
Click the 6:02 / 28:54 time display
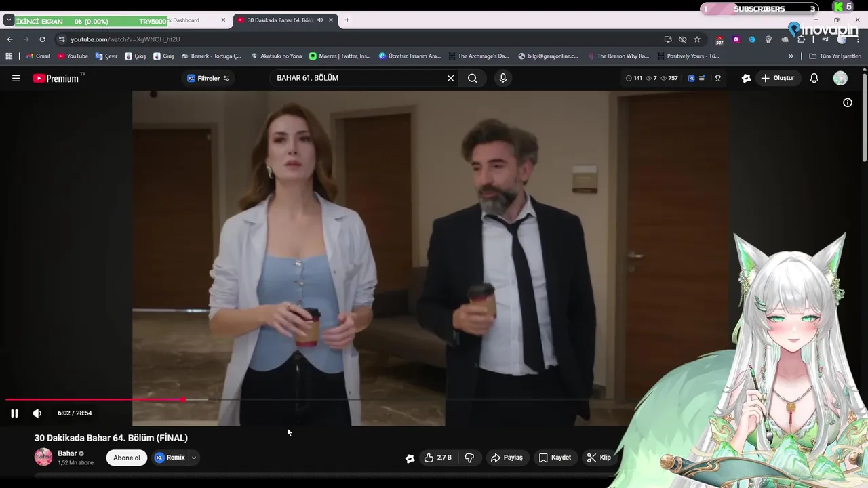tap(75, 413)
